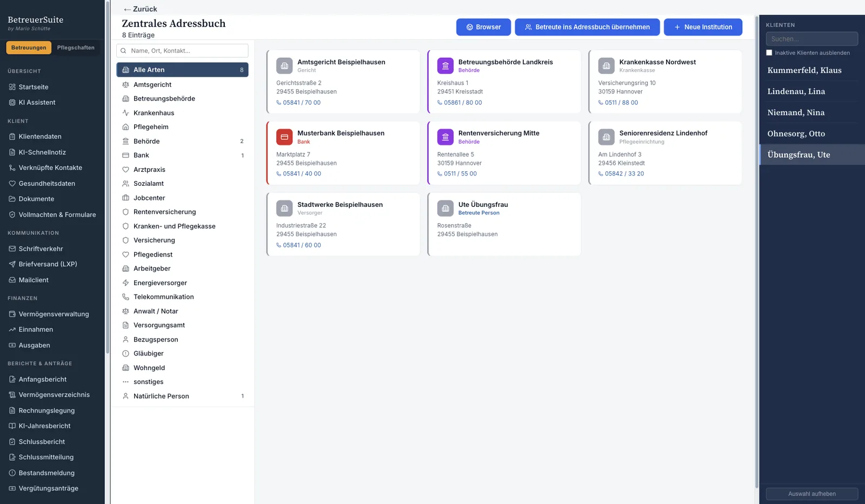Open Startseite icon in sidebar

[12, 87]
